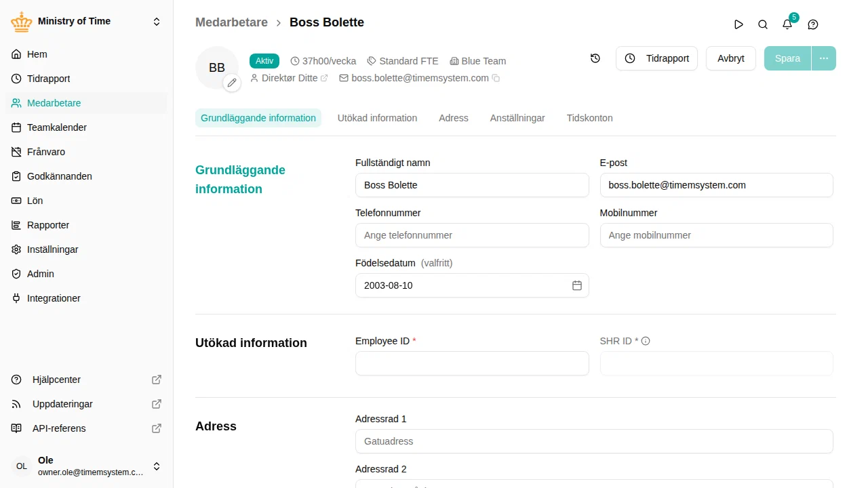Open the help chat question icon
Image resolution: width=868 pixels, height=488 pixels.
(x=813, y=24)
